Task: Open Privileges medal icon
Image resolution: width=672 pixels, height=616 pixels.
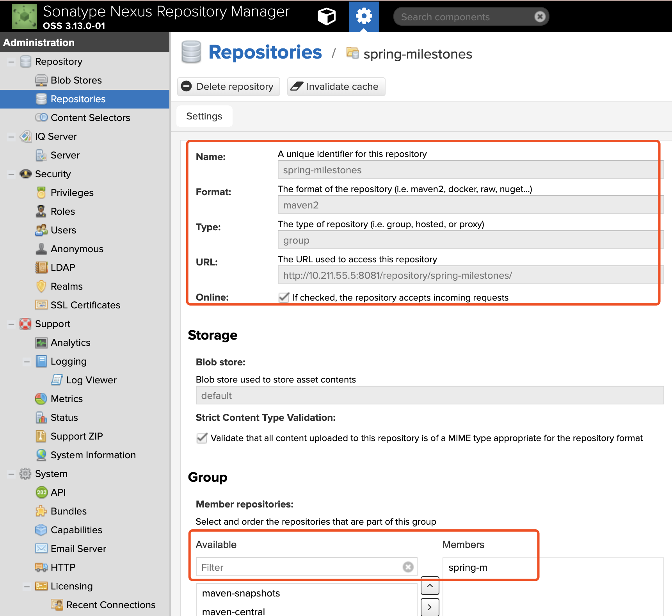Action: (41, 192)
